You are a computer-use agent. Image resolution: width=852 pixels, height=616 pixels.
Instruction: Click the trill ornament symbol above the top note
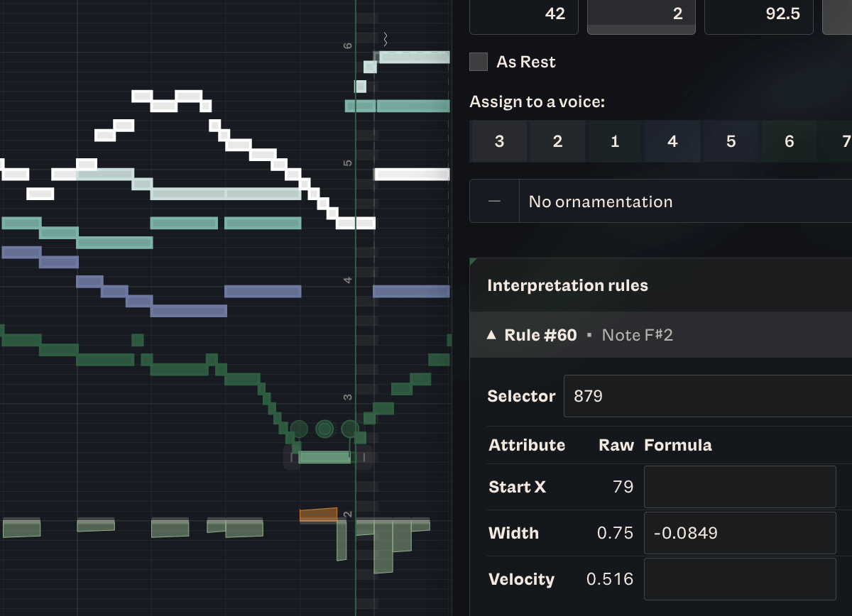[x=386, y=38]
